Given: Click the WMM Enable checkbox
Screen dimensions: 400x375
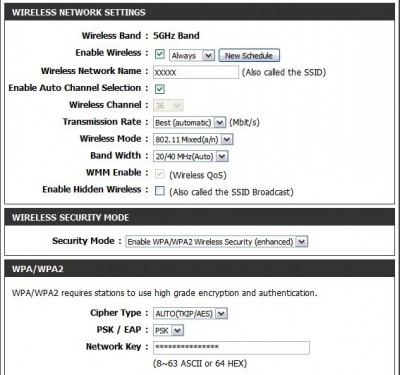Looking at the screenshot, I should (x=160, y=174).
